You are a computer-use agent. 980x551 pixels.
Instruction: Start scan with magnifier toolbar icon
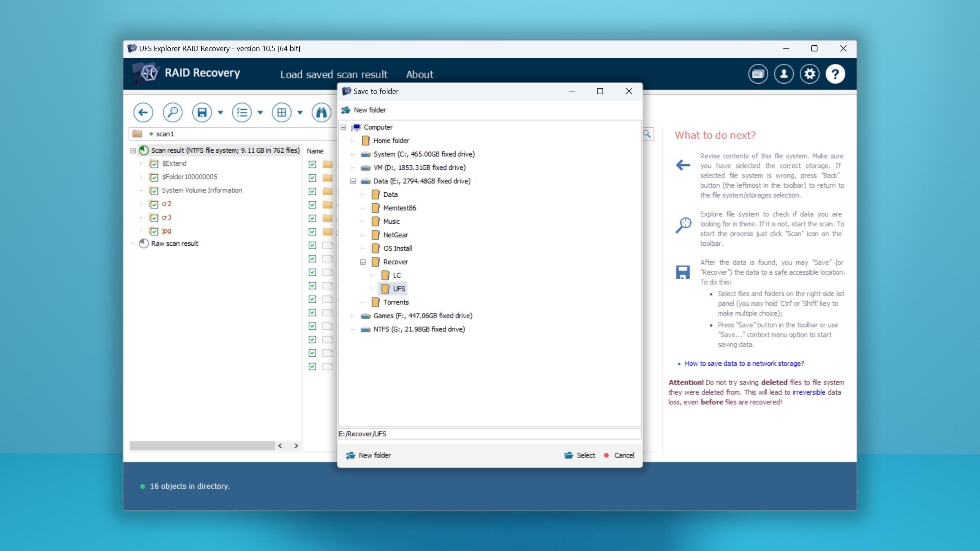(173, 112)
